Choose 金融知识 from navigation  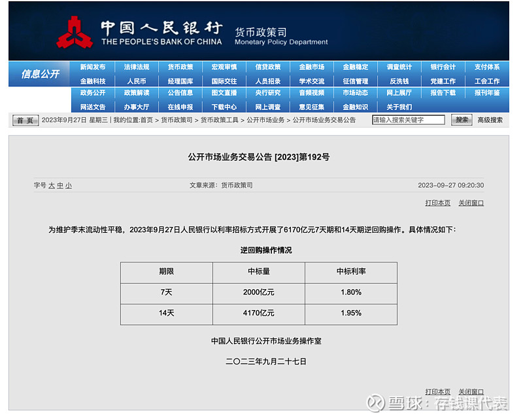pyautogui.click(x=356, y=107)
